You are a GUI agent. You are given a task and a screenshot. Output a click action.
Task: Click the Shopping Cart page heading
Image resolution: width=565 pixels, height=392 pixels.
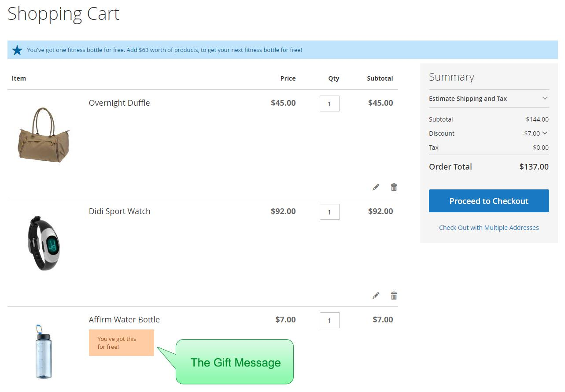(63, 14)
